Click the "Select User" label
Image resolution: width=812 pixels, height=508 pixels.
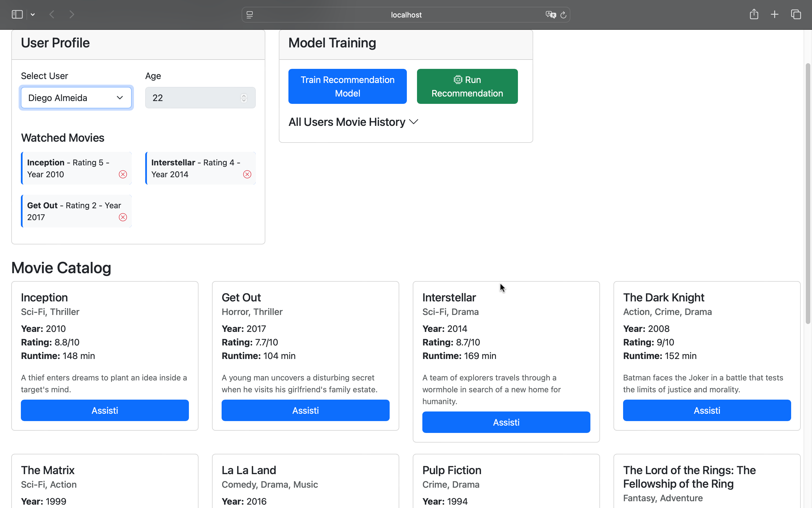tap(45, 76)
